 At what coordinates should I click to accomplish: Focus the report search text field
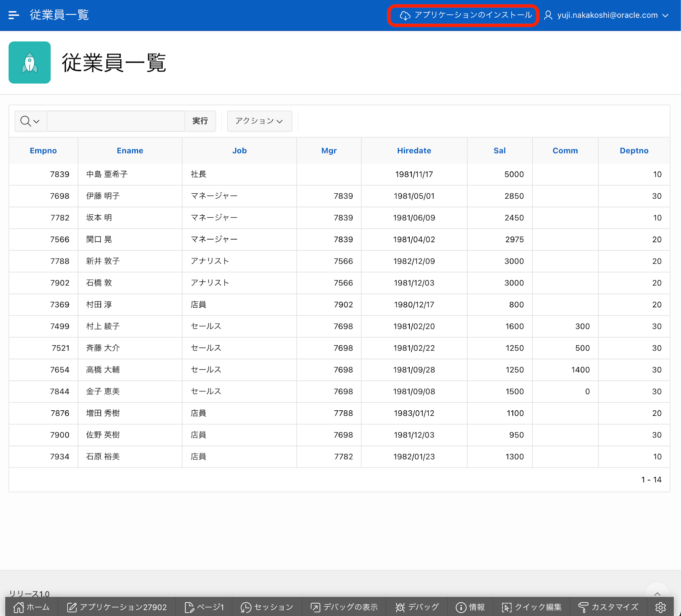116,121
